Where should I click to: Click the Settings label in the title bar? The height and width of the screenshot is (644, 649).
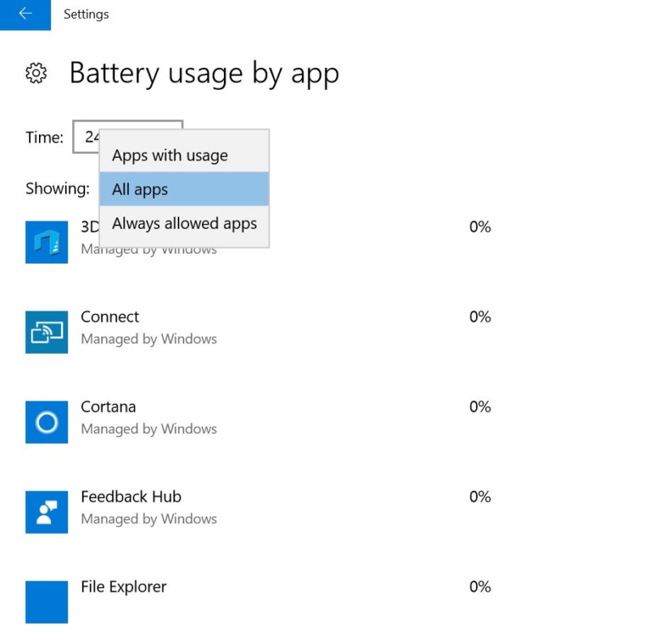point(86,14)
